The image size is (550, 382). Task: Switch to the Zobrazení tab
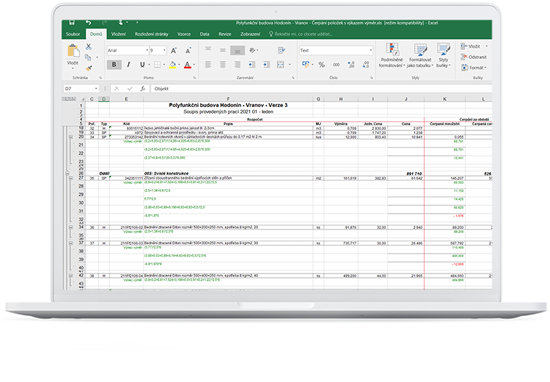pos(250,34)
